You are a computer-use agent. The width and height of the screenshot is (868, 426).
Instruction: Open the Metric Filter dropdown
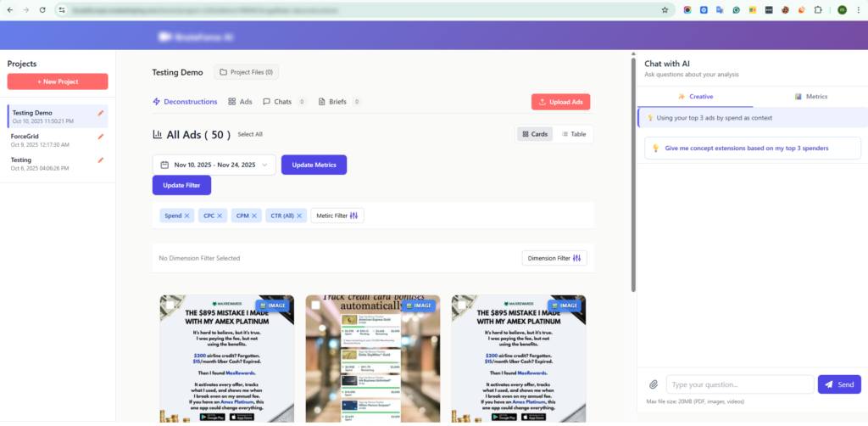(338, 216)
